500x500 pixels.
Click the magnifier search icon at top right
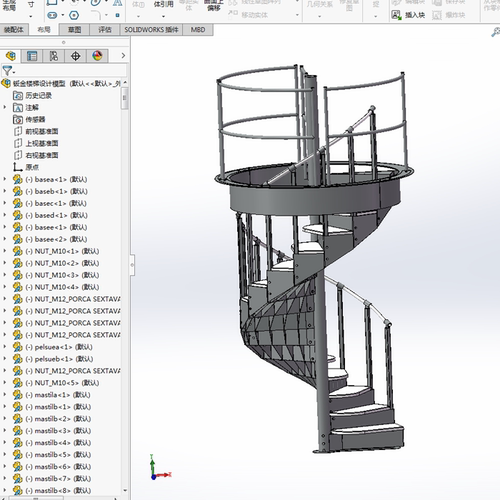496,32
